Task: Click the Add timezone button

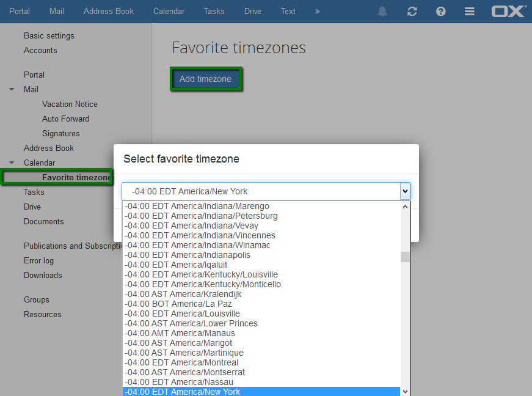Action: pos(206,79)
